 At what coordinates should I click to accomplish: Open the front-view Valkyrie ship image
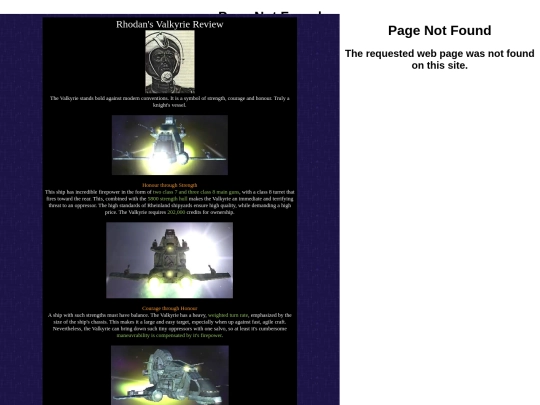pos(170,145)
